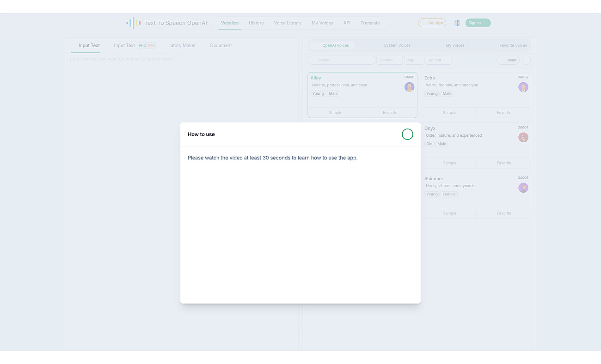The width and height of the screenshot is (601, 364).
Task: Open My Voices in top navigation
Action: click(x=322, y=23)
